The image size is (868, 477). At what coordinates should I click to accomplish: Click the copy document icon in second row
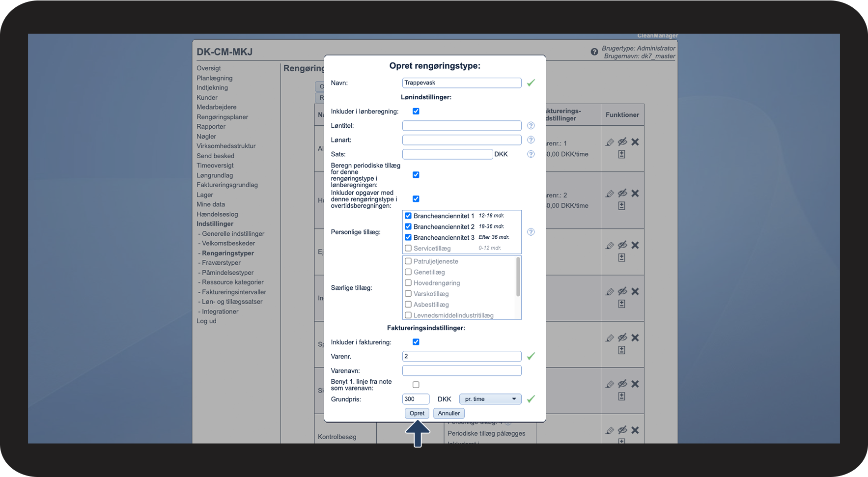(621, 206)
